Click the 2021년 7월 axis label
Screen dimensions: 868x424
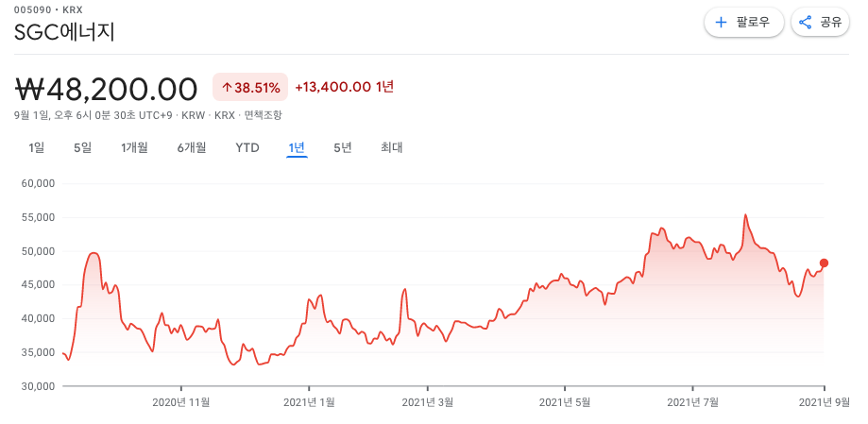[692, 402]
